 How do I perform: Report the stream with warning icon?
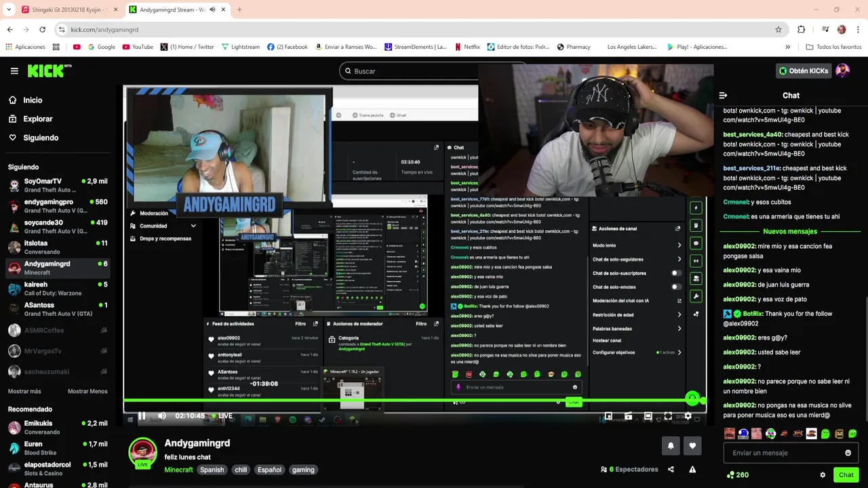point(692,469)
